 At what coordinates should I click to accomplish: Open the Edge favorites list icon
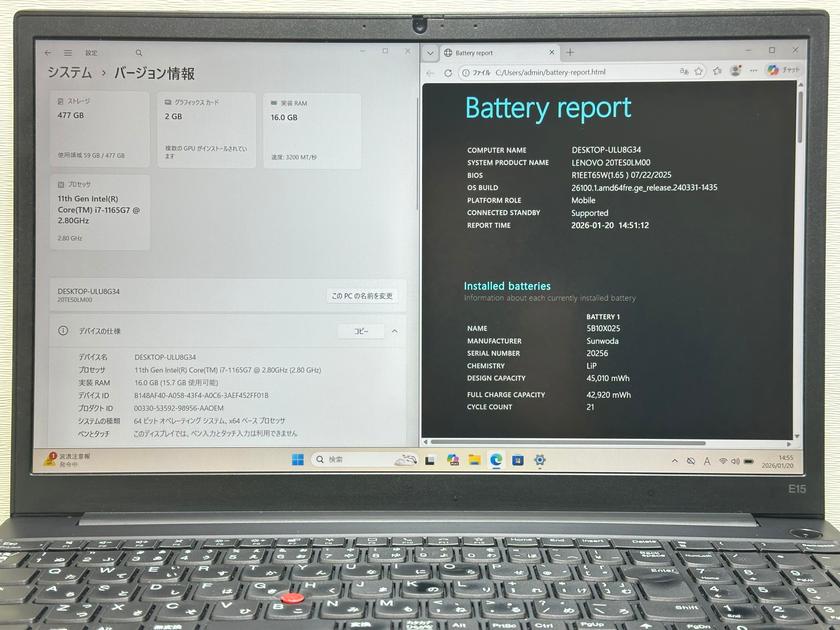tap(717, 71)
